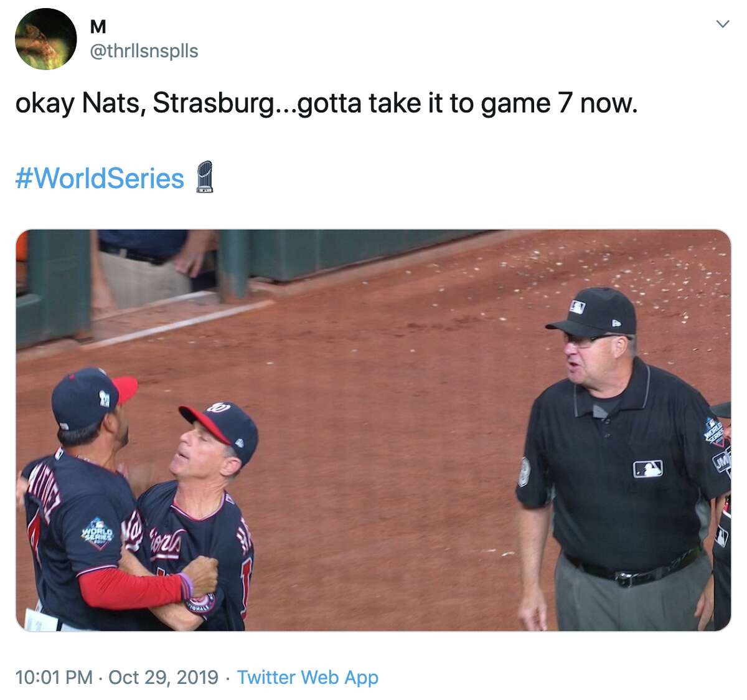Click the Twitter Web App source link
Image resolution: width=747 pixels, height=700 pixels.
[x=308, y=676]
